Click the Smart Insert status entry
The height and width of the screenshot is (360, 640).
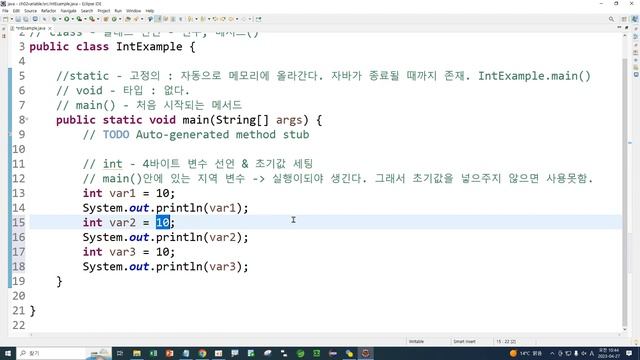pyautogui.click(x=464, y=341)
